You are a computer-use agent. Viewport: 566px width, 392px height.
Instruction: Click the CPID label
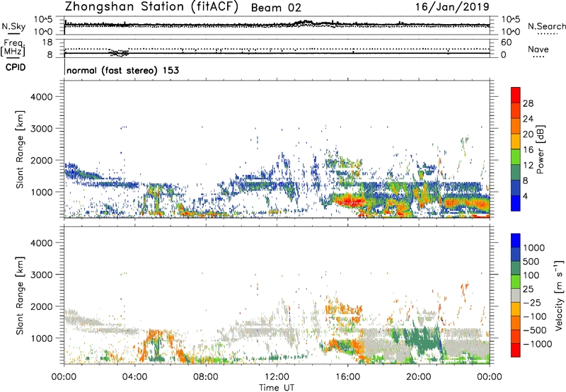16,67
